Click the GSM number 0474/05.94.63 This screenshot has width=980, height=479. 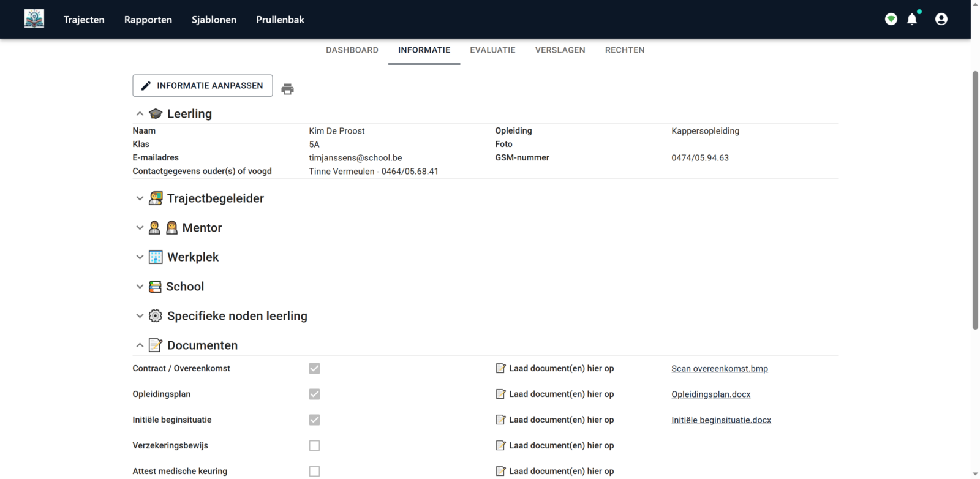pyautogui.click(x=700, y=158)
